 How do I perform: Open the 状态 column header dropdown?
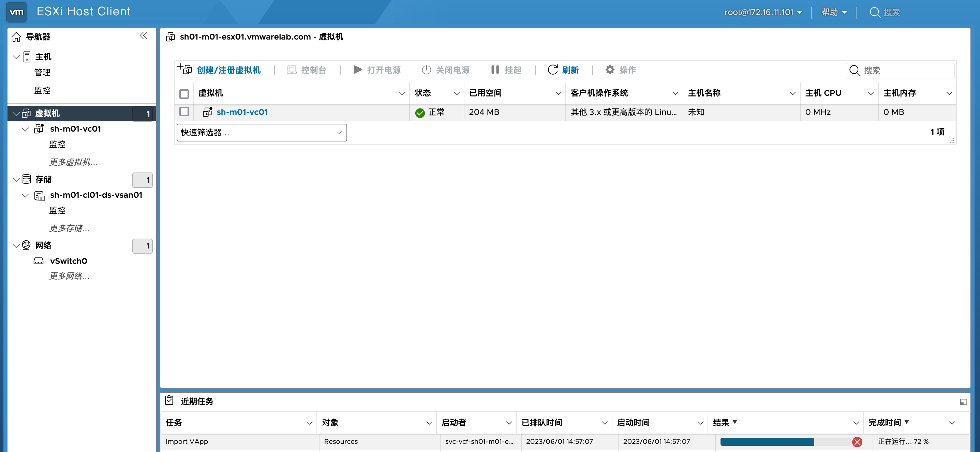click(x=457, y=93)
